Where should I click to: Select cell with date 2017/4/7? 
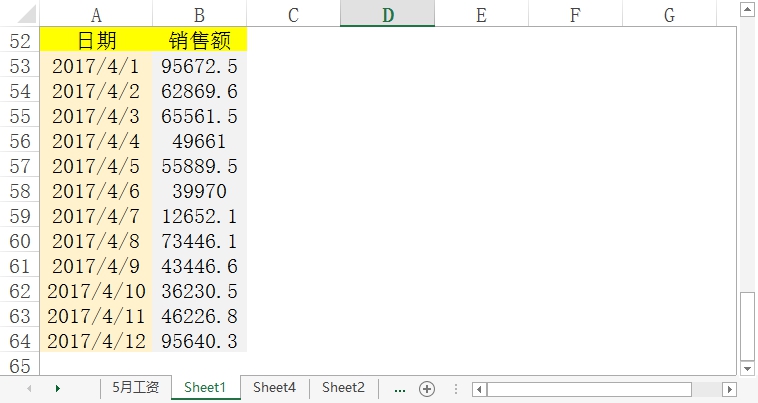point(96,216)
